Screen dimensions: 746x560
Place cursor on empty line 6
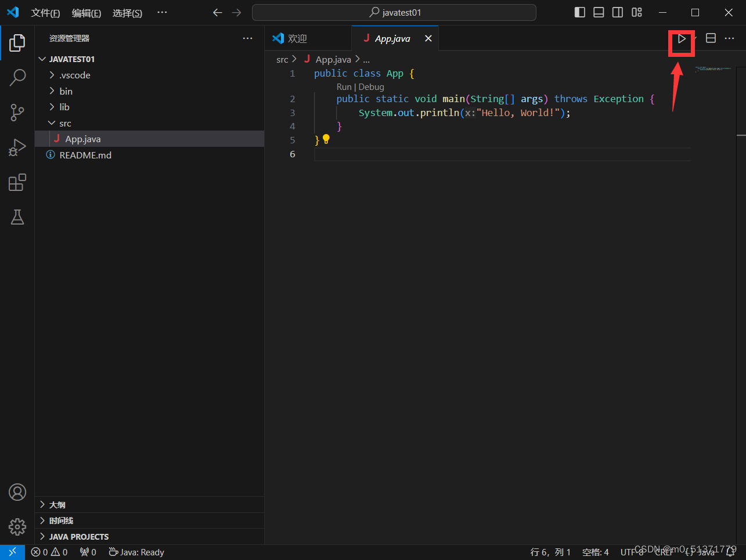click(502, 154)
